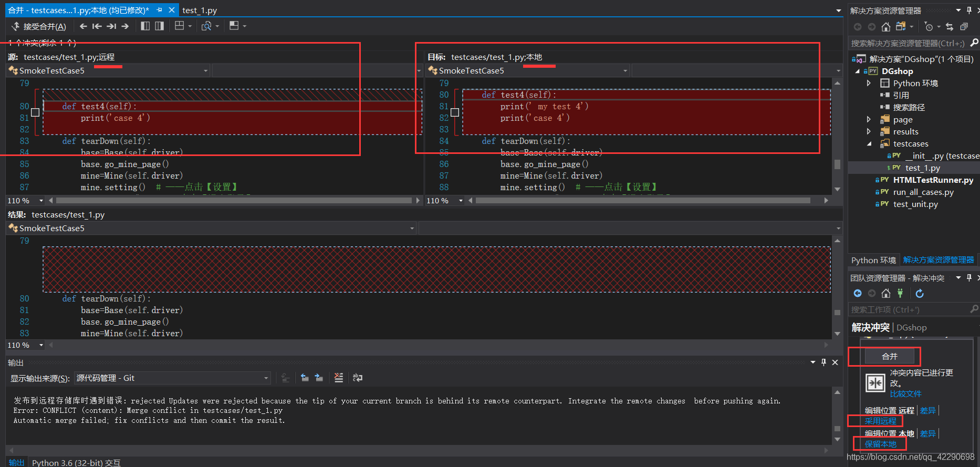Select the merge testcases...1.py tab
The image size is (980, 467).
tap(79, 10)
